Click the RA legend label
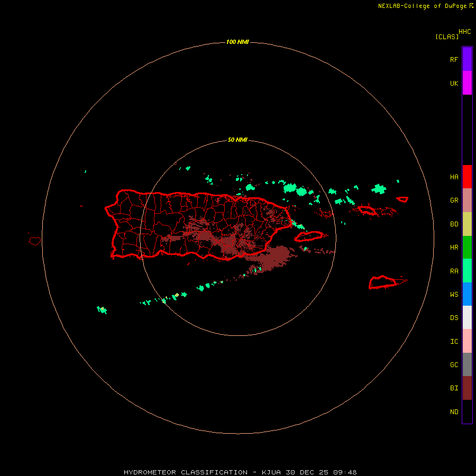Screen dimensions: 476x476 point(454,271)
